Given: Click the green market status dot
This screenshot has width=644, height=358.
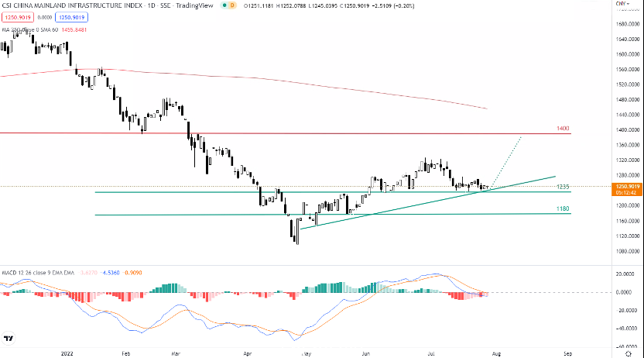Looking at the screenshot, I should click(x=224, y=5).
